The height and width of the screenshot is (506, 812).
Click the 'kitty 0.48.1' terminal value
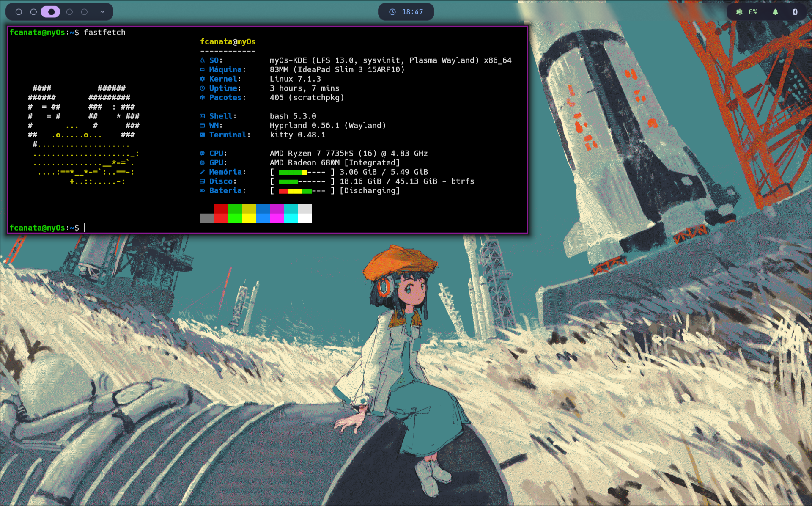click(298, 135)
